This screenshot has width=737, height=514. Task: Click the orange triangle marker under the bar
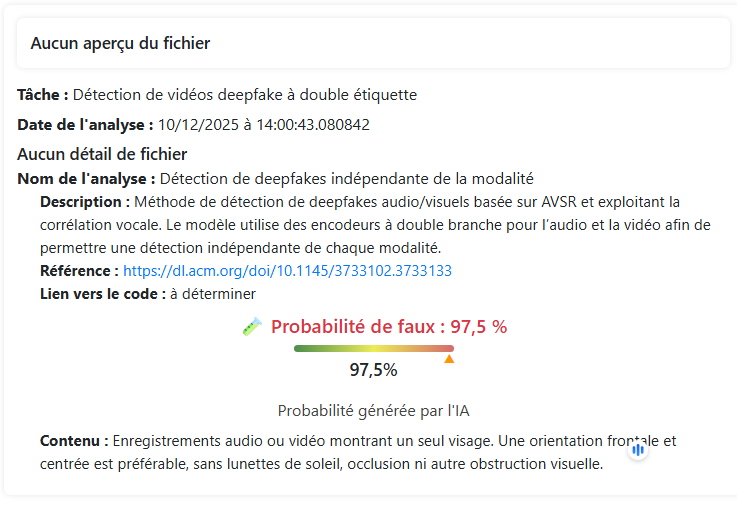[449, 358]
